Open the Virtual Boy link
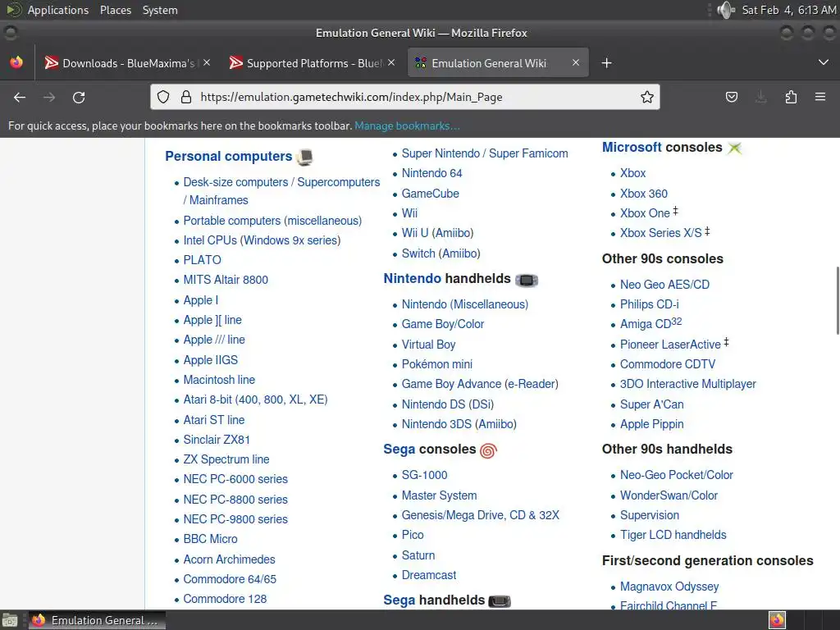Screen dimensions: 840x630 click(x=428, y=345)
